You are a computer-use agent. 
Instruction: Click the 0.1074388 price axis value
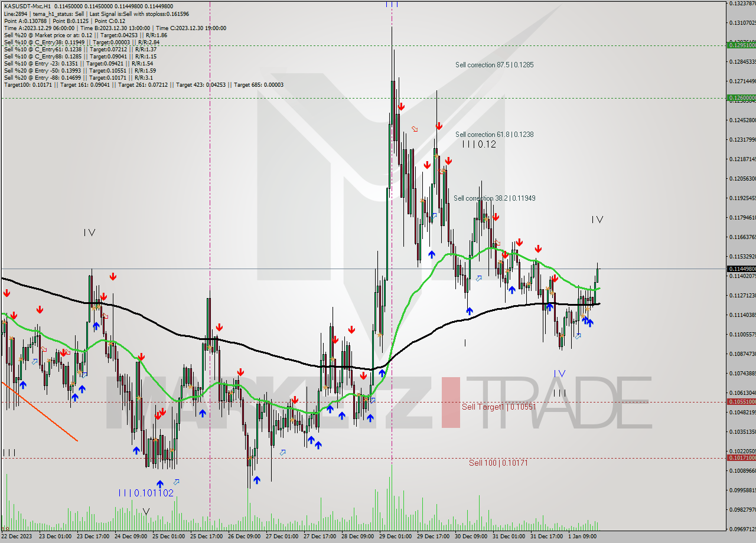tap(742, 373)
